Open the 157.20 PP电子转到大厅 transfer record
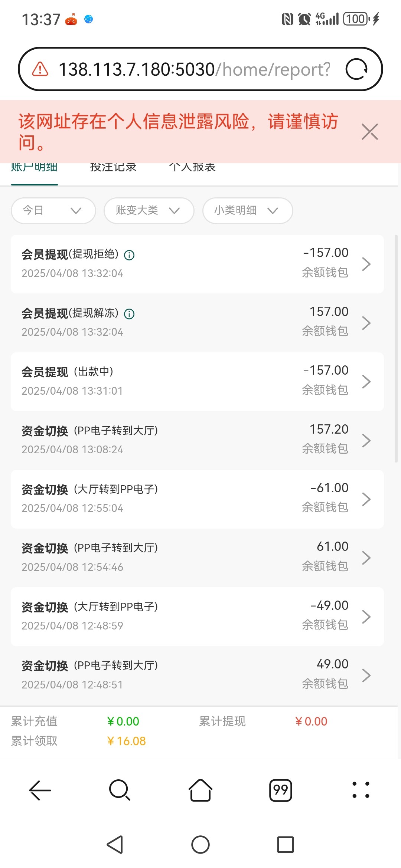401x868 pixels. click(x=197, y=440)
